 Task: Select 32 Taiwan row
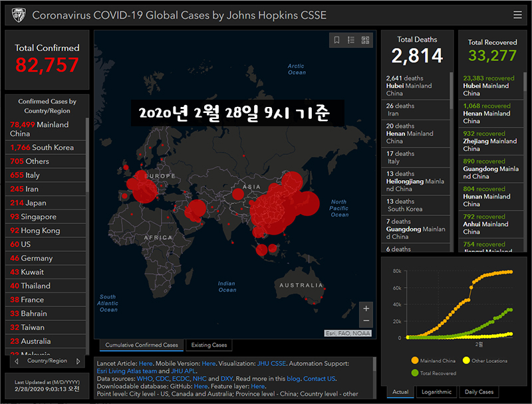pos(45,328)
